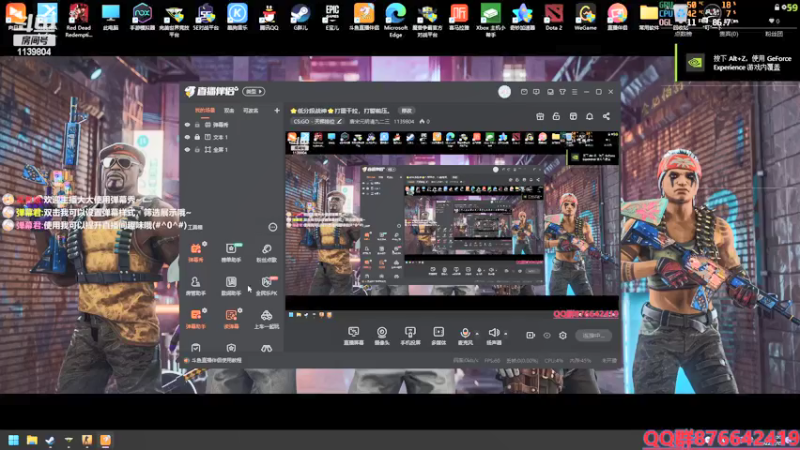Switch to the third scene tab
Image resolution: width=800 pixels, height=450 pixels.
point(251,111)
